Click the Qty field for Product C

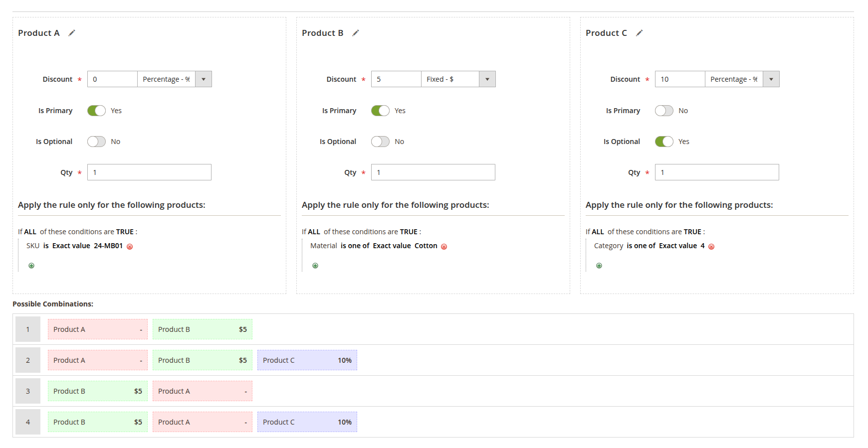(x=716, y=172)
